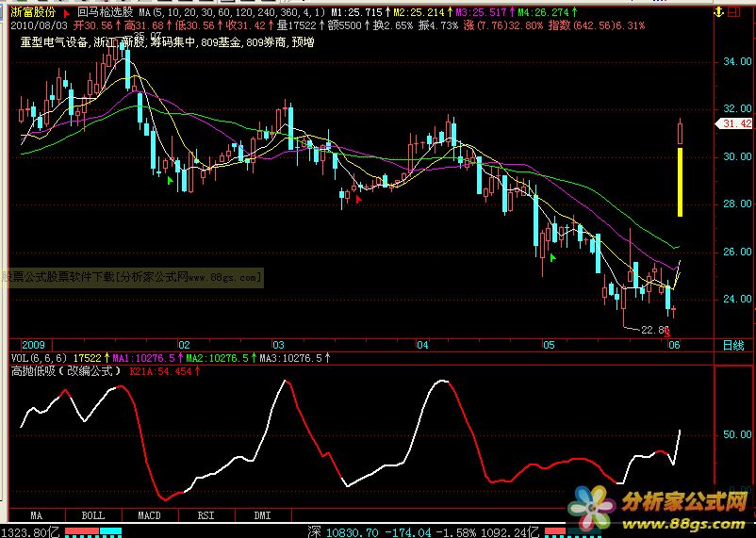This screenshot has height=538, width=756.
Task: Click the 28.00 price axis label
Action: (737, 204)
